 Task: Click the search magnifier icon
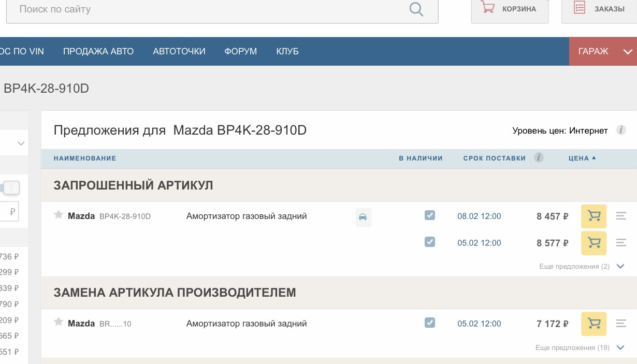click(x=416, y=9)
